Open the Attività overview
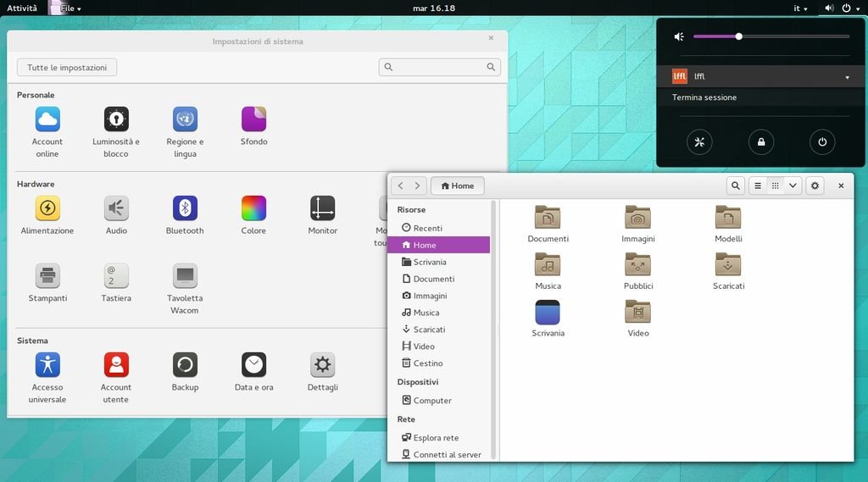 [x=22, y=8]
